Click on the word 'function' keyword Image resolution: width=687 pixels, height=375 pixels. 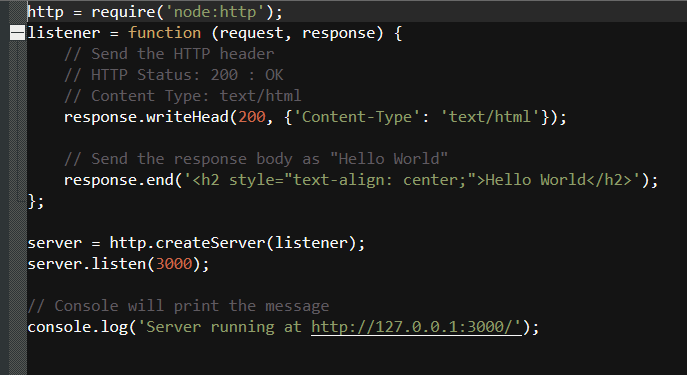[x=165, y=33]
